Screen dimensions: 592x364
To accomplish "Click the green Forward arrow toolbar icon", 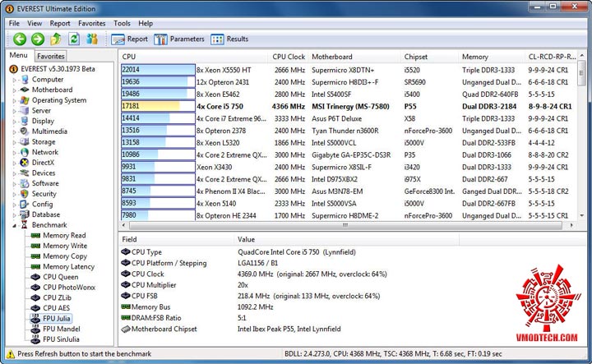I will [38, 39].
